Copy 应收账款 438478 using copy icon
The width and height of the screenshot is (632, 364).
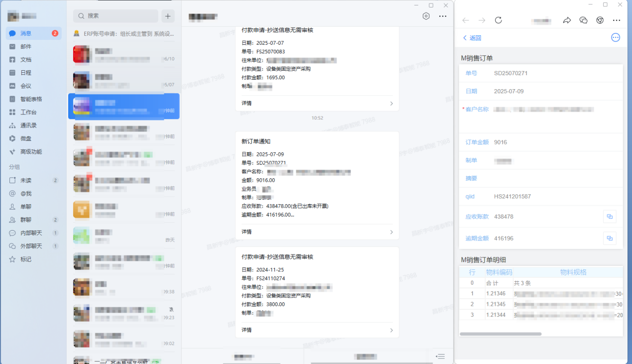pos(610,216)
